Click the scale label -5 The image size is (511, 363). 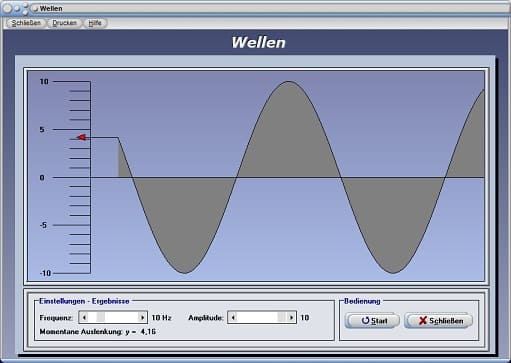43,225
